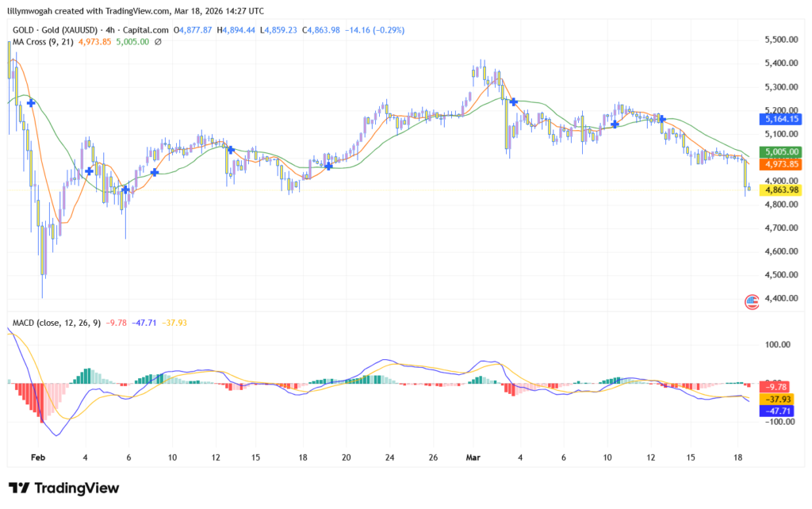Click the 100.00 level on MACD scale
The height and width of the screenshot is (509, 812).
pos(779,345)
